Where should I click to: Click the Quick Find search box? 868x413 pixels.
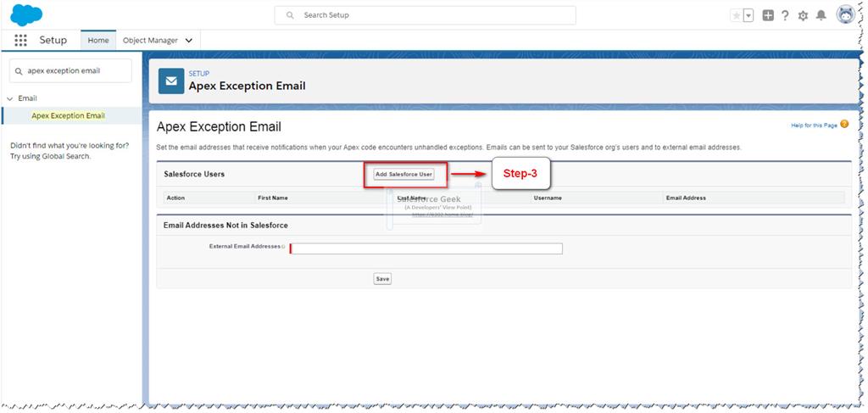[71, 71]
